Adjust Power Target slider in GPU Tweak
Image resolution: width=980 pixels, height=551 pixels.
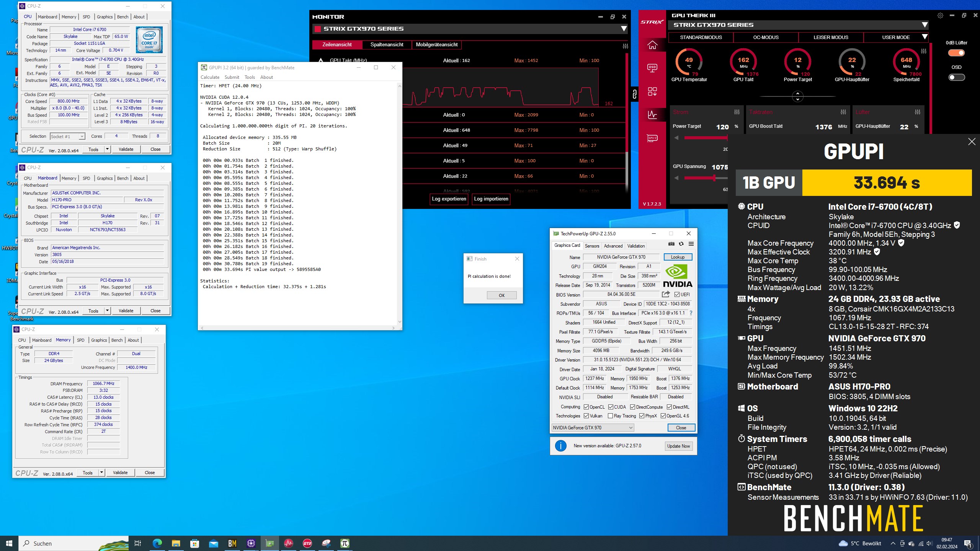pyautogui.click(x=706, y=138)
